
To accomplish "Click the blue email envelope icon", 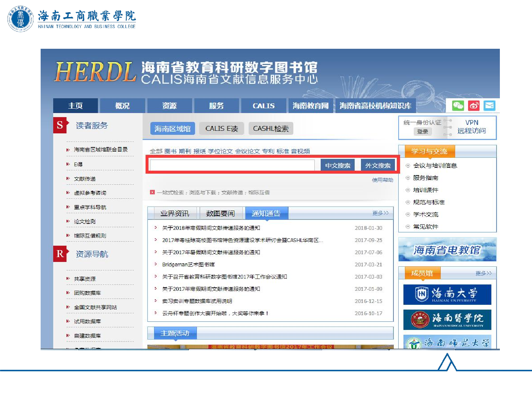I will pyautogui.click(x=490, y=106).
